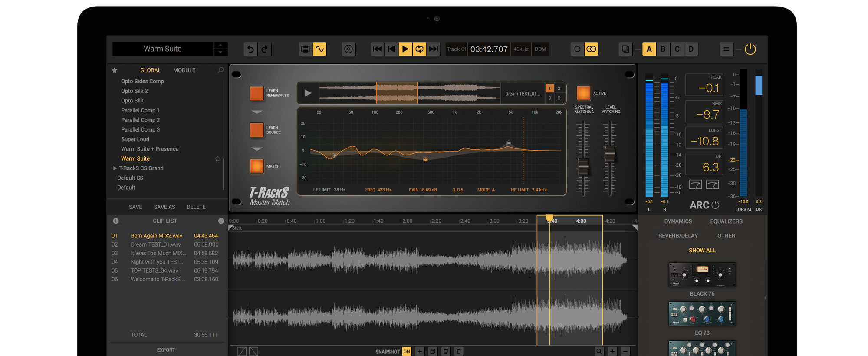Click the DELETE preset button
Viewport: 868px width, 356px height.
pyautogui.click(x=196, y=207)
